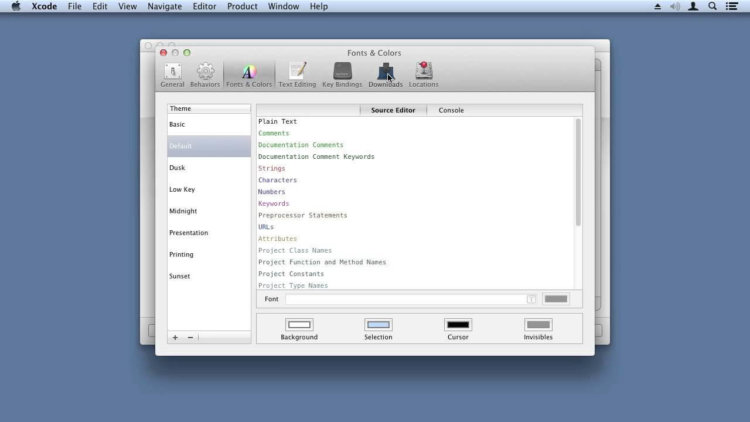Image resolution: width=750 pixels, height=422 pixels.
Task: Click the volume icon in menu bar
Action: 675,6
